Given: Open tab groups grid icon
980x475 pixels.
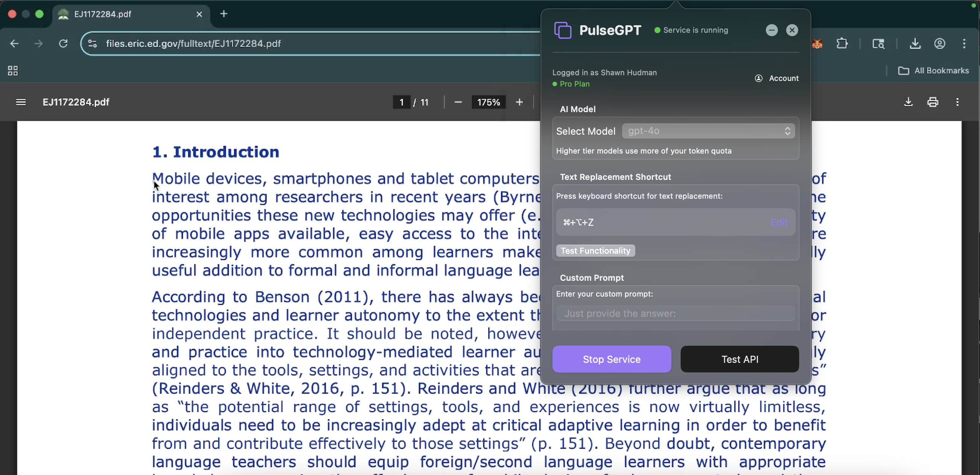Looking at the screenshot, I should click(x=12, y=71).
